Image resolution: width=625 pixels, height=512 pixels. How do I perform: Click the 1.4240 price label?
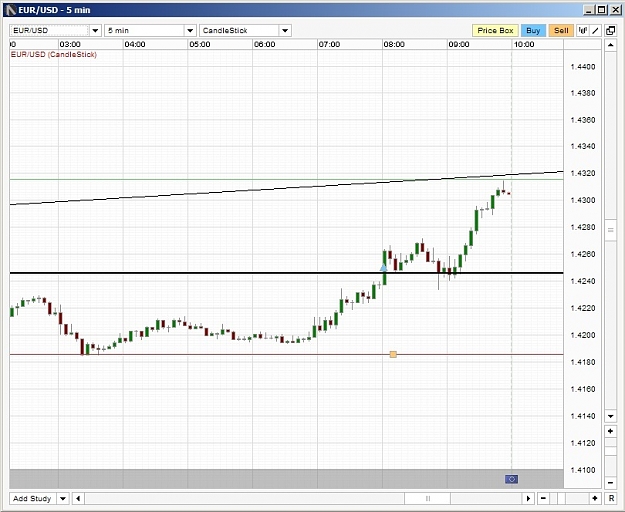583,281
